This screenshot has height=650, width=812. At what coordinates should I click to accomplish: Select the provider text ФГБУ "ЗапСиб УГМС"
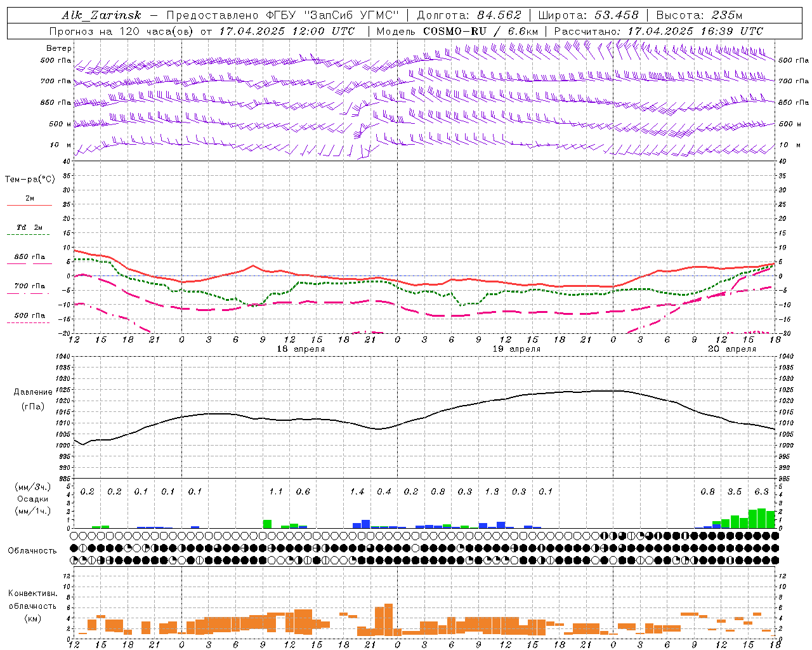click(331, 15)
